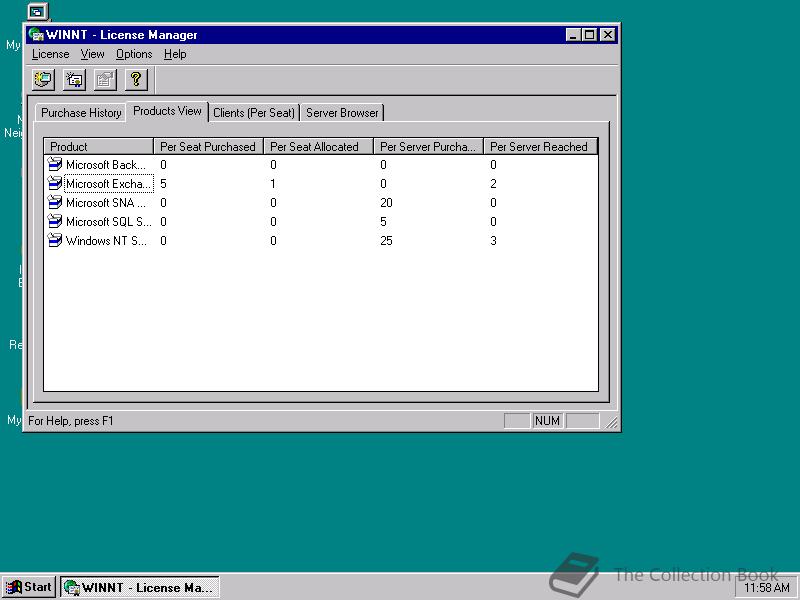Click the grayed-out Properties toolbar icon
The image size is (800, 600).
[105, 80]
